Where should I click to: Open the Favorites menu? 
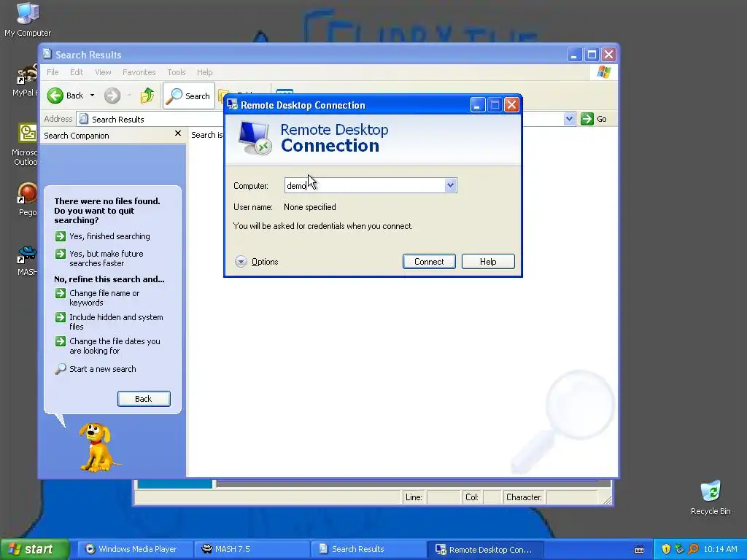tap(139, 72)
